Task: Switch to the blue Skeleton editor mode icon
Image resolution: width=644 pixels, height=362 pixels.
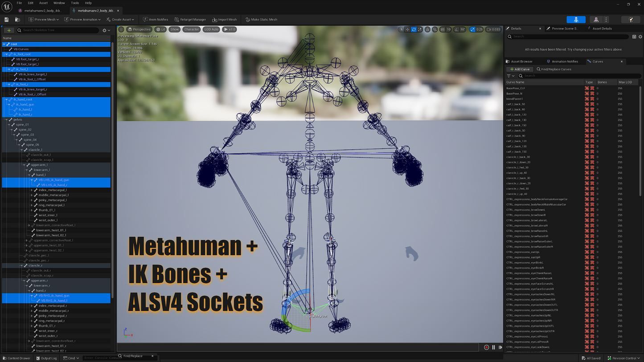Action: (576, 20)
